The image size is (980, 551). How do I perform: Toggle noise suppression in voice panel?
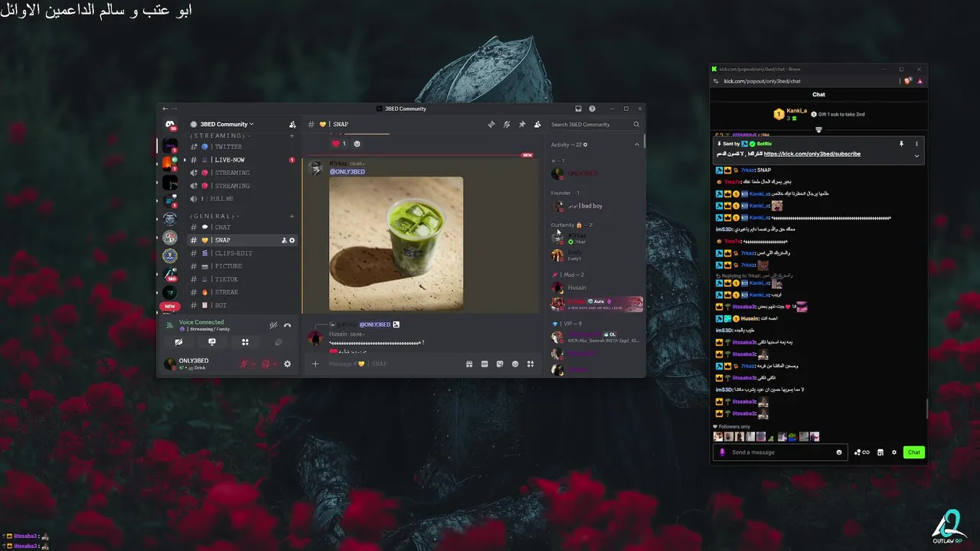pos(273,325)
